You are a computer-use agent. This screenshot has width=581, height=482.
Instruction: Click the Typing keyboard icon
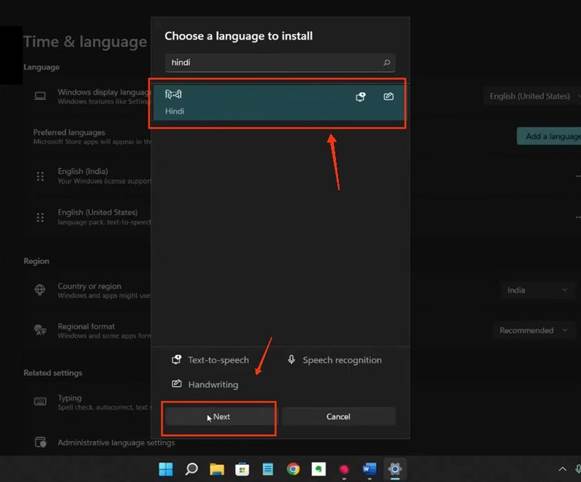[40, 402]
